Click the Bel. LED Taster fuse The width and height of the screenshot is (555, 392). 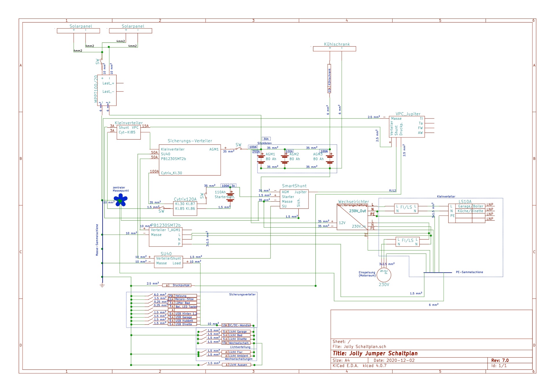[182, 306]
